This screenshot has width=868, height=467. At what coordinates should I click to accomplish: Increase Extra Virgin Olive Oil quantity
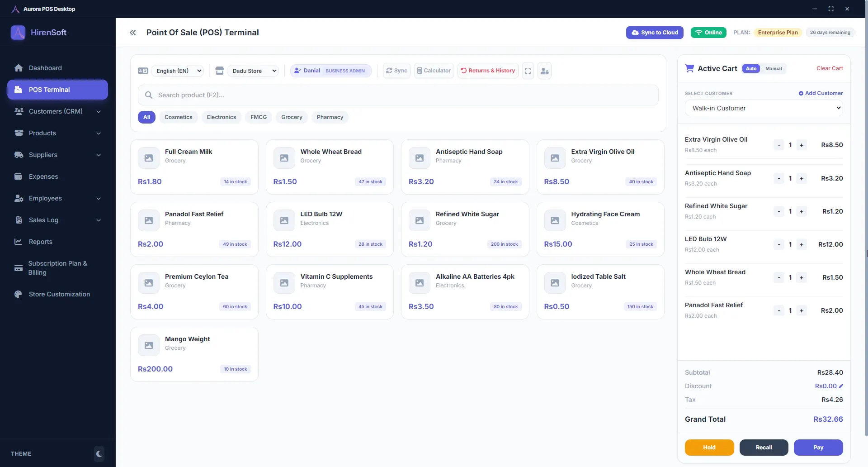802,145
